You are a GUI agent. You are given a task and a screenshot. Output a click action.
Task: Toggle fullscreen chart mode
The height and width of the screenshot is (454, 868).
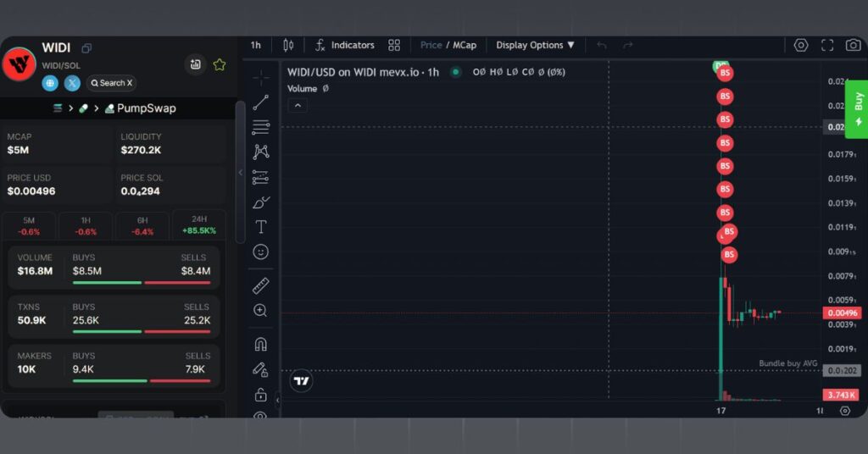click(827, 46)
